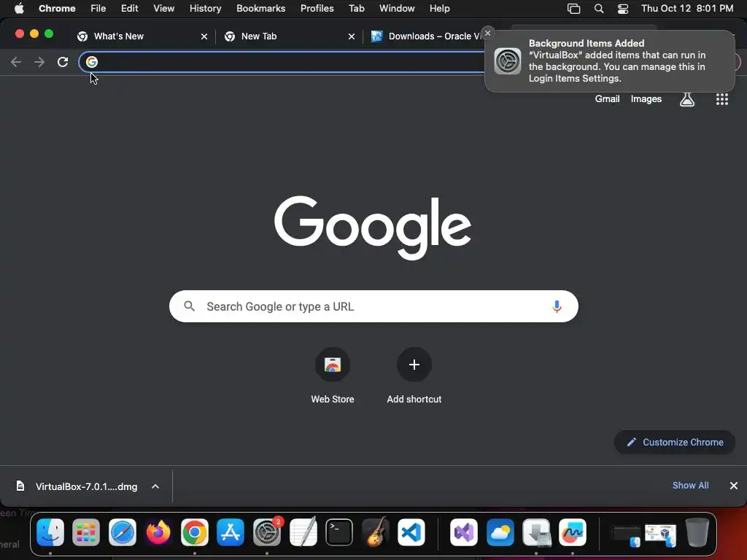Open Safari from the Dock
Image resolution: width=747 pixels, height=560 pixels.
(123, 532)
